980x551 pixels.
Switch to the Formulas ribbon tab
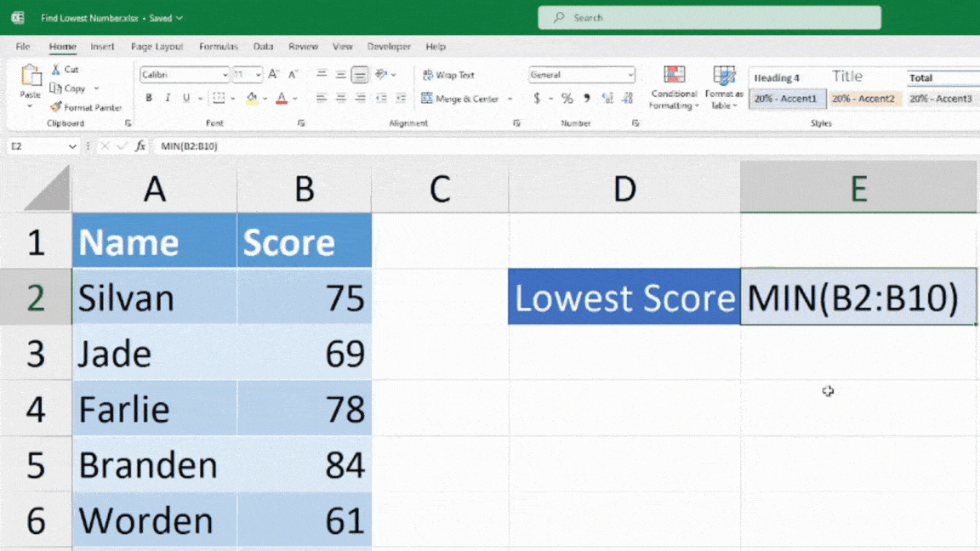pos(218,47)
